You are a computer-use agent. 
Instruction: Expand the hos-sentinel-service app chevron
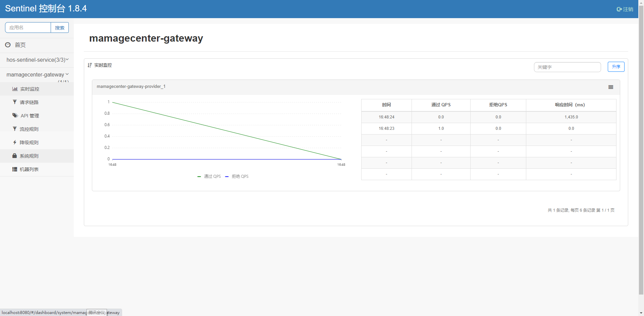coord(67,59)
